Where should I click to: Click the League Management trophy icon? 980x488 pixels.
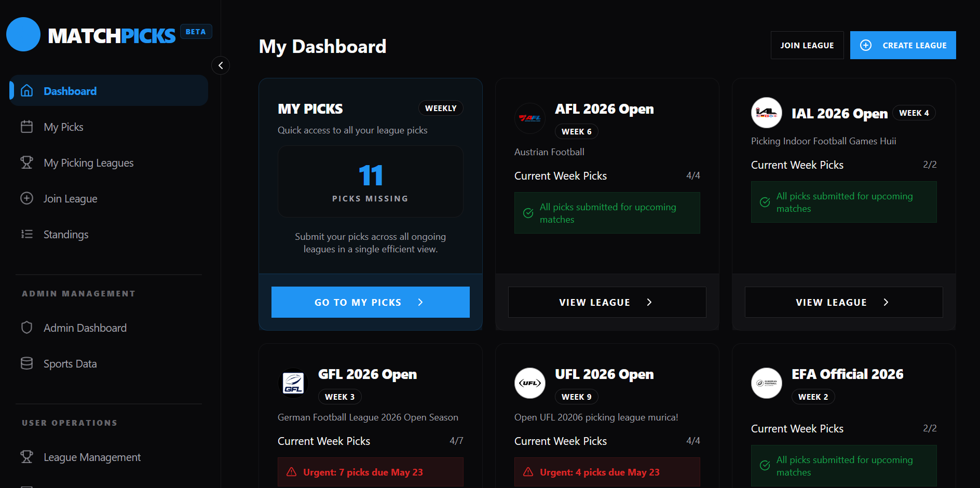pyautogui.click(x=26, y=457)
